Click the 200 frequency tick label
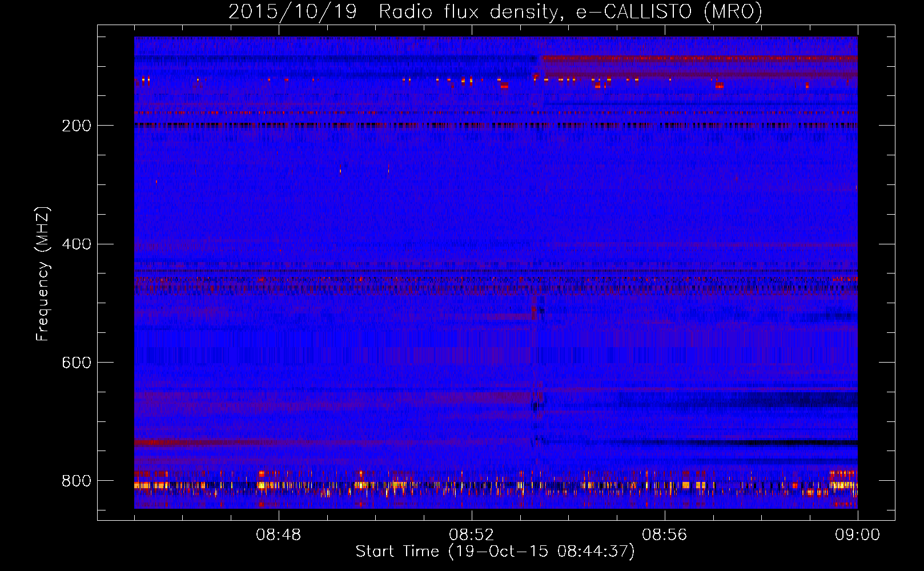The height and width of the screenshot is (571, 924). (77, 126)
